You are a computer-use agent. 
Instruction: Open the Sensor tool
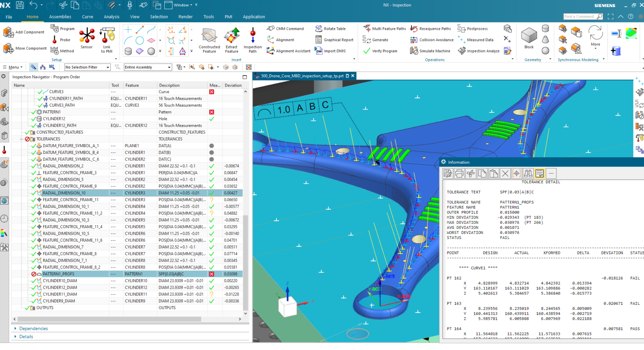click(87, 36)
